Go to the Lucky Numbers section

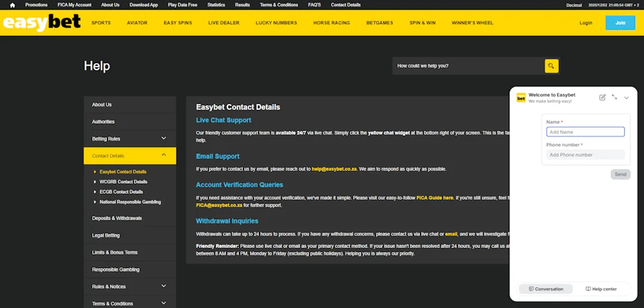pyautogui.click(x=276, y=23)
